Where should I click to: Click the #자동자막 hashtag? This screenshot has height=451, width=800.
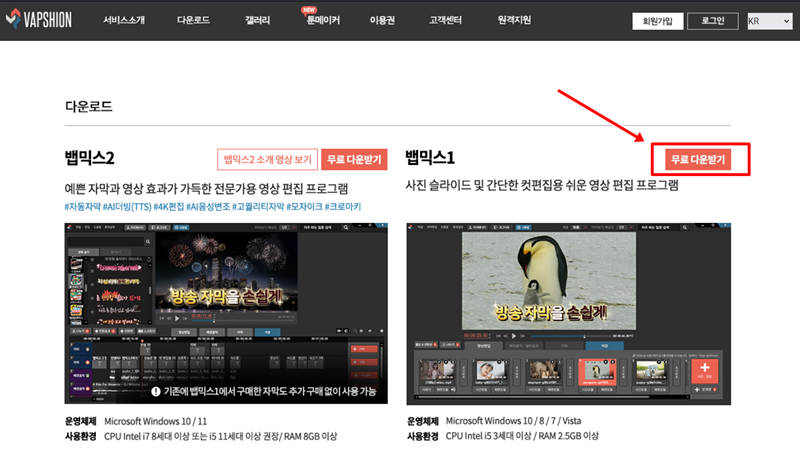point(83,207)
